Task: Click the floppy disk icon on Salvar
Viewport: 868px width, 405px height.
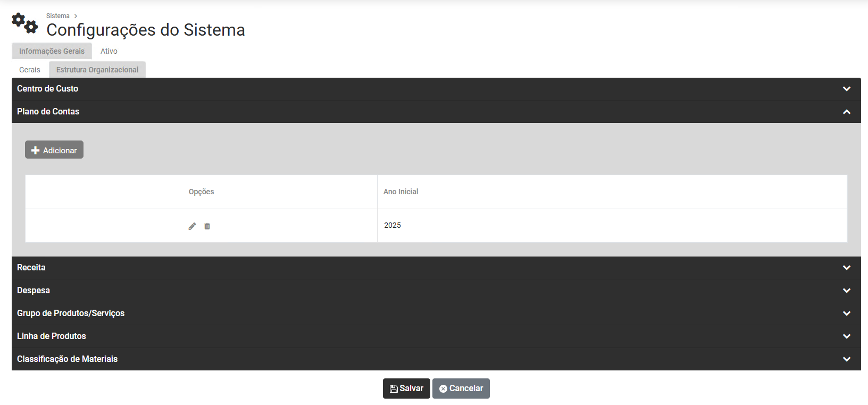Action: tap(394, 389)
